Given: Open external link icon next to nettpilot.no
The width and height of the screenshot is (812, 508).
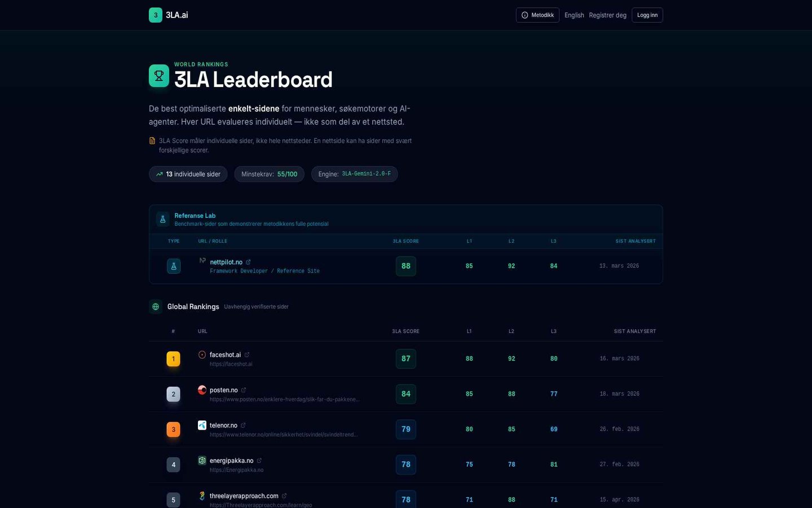Looking at the screenshot, I should [248, 262].
